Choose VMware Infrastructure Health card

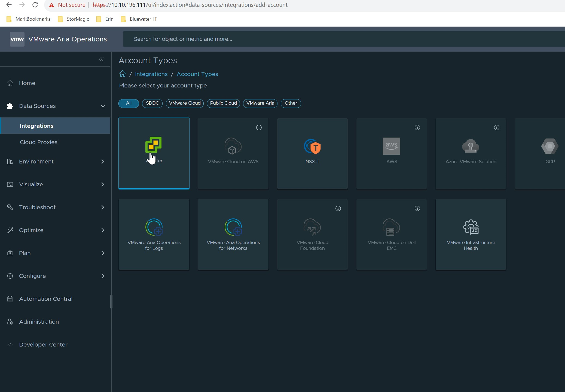[x=471, y=234]
